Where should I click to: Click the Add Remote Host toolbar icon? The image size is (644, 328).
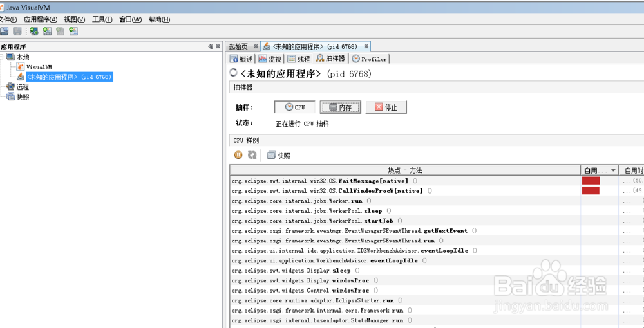coord(34,31)
